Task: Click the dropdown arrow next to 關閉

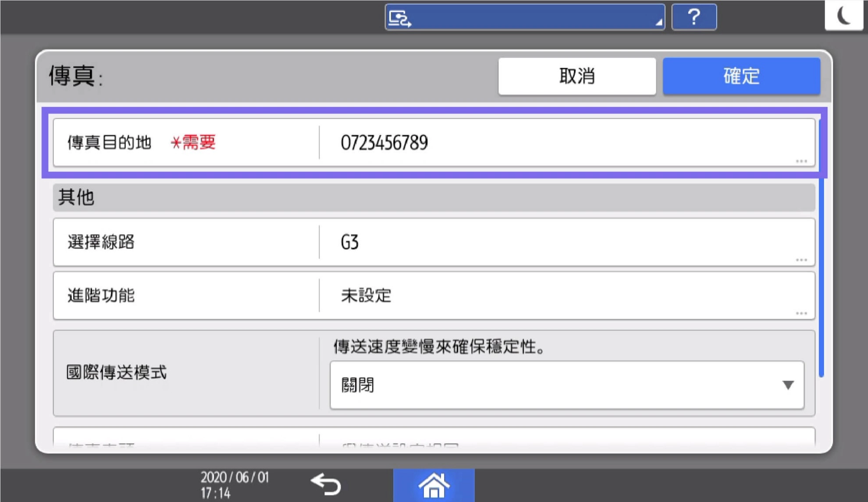Action: coord(788,385)
